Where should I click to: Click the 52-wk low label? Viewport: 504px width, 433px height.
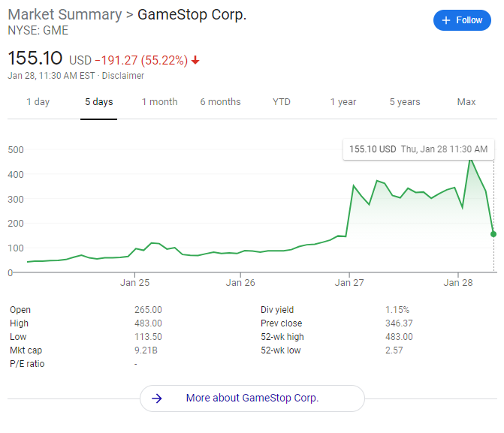281,350
